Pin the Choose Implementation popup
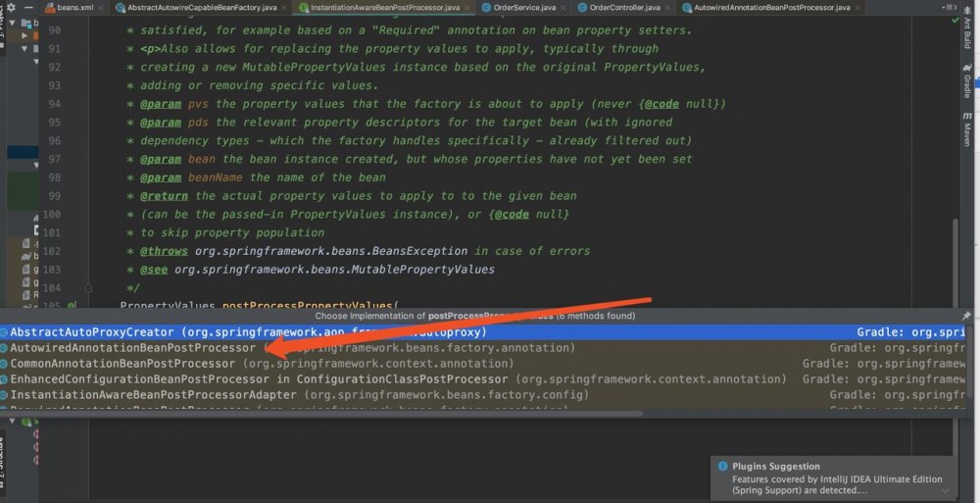The height and width of the screenshot is (503, 980). point(967,316)
